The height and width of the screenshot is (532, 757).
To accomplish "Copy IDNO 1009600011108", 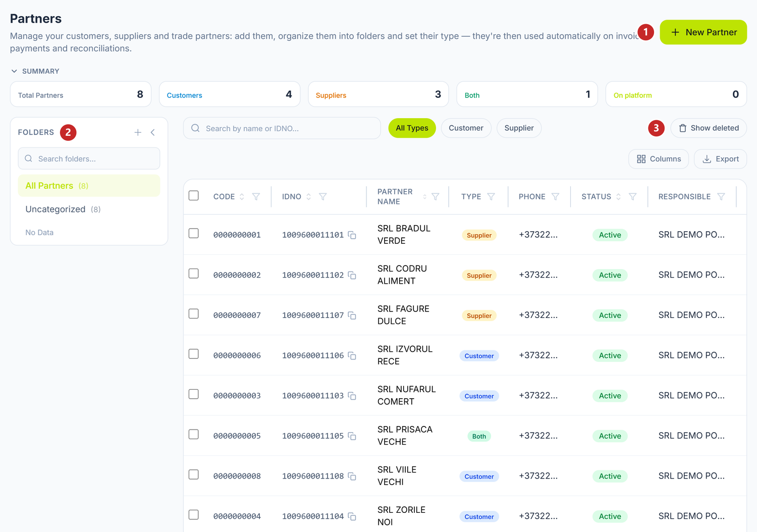I will [x=352, y=476].
